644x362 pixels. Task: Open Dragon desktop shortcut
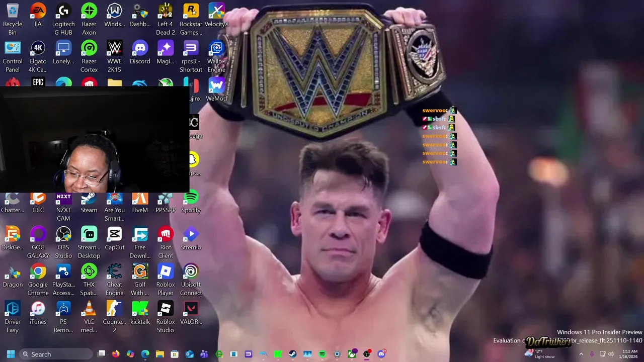click(x=13, y=276)
